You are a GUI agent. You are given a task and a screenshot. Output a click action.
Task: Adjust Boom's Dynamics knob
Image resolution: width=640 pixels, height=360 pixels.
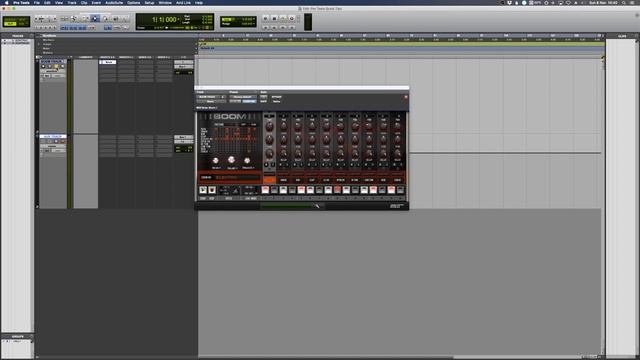(247, 160)
